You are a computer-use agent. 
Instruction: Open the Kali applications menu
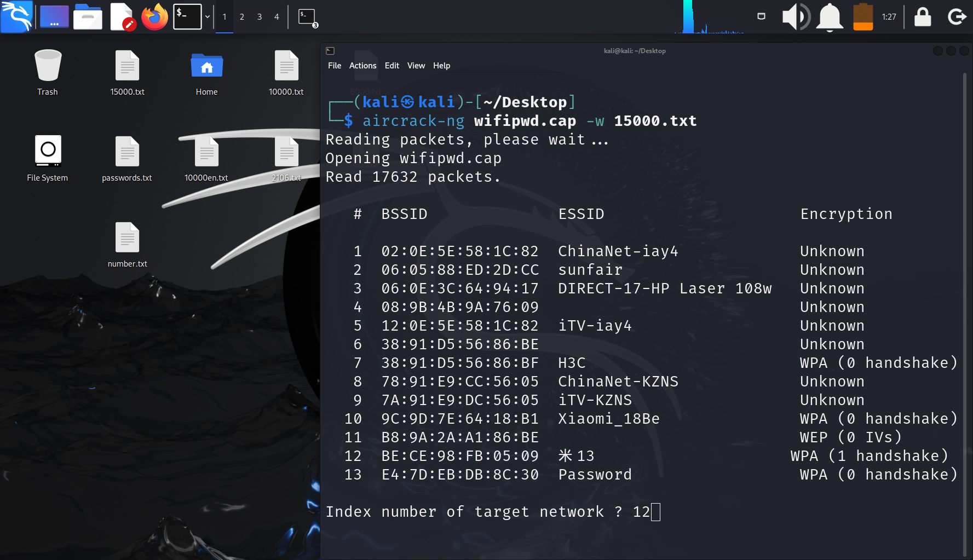16,16
